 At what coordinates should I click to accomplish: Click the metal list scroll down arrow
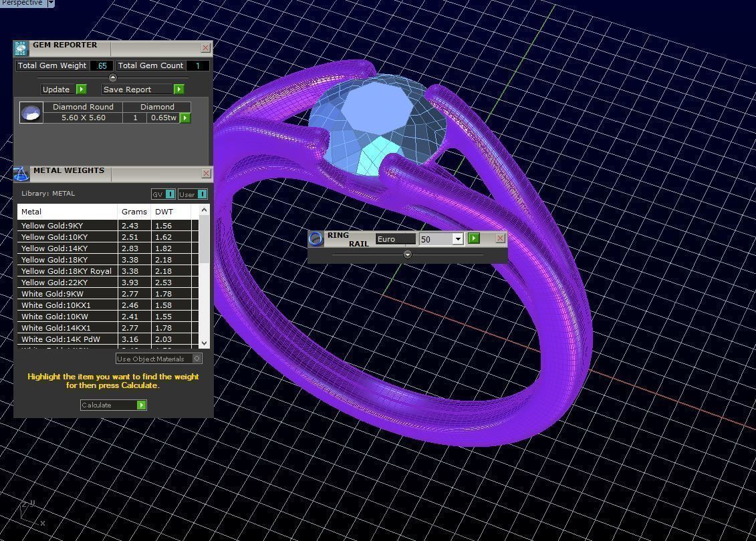tap(204, 343)
